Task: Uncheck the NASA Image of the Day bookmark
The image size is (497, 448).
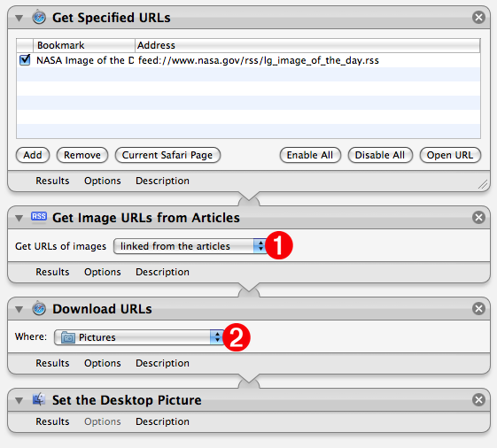Action: (x=25, y=60)
